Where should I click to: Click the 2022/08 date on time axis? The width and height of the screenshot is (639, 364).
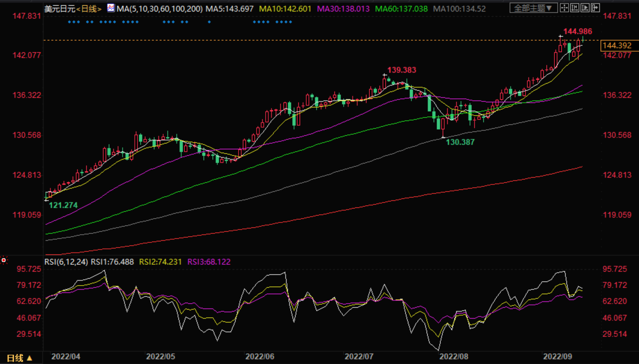click(x=454, y=357)
